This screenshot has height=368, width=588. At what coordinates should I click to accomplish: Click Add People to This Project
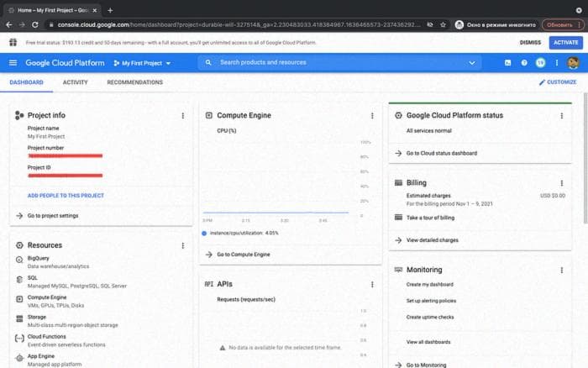(x=66, y=196)
